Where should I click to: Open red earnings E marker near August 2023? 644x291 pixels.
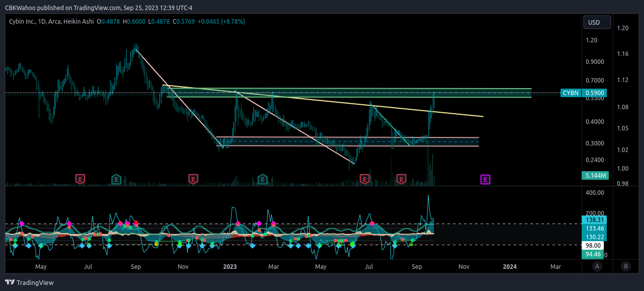coord(401,179)
